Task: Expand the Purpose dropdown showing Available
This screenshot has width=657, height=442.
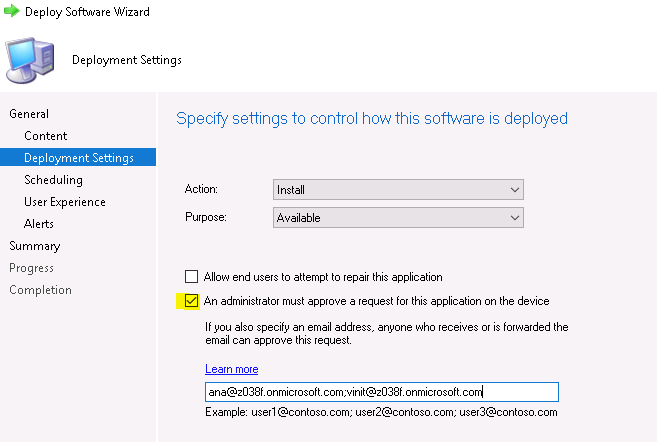Action: 398,218
